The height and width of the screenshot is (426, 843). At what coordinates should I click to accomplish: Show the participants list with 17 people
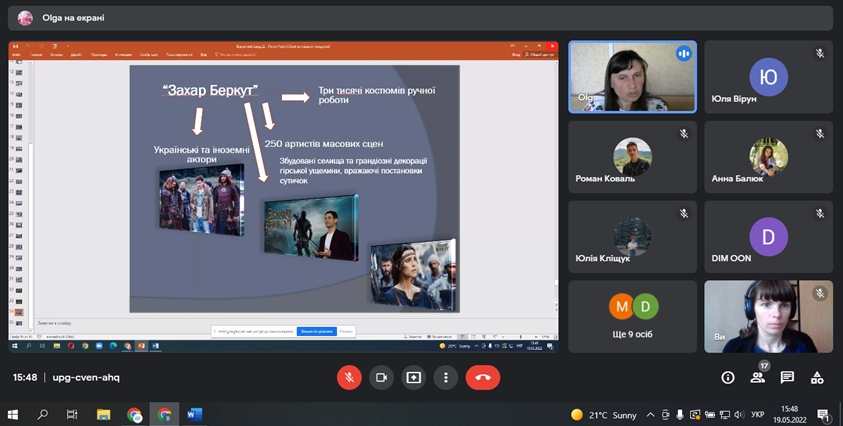point(758,377)
